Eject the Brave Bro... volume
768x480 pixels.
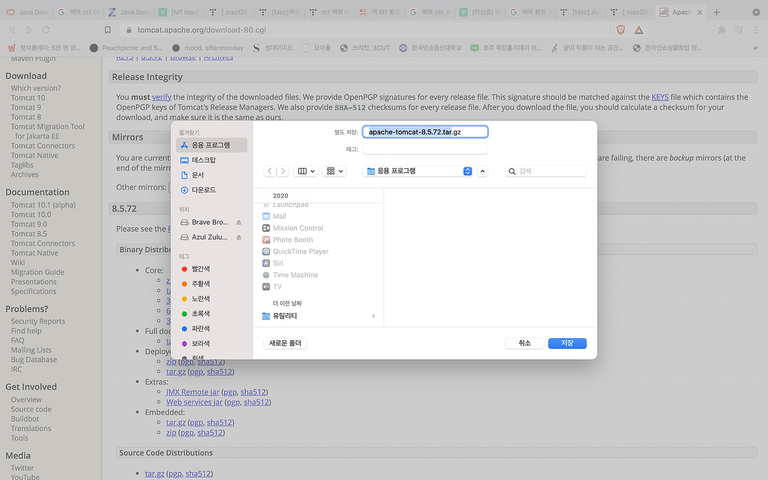239,222
